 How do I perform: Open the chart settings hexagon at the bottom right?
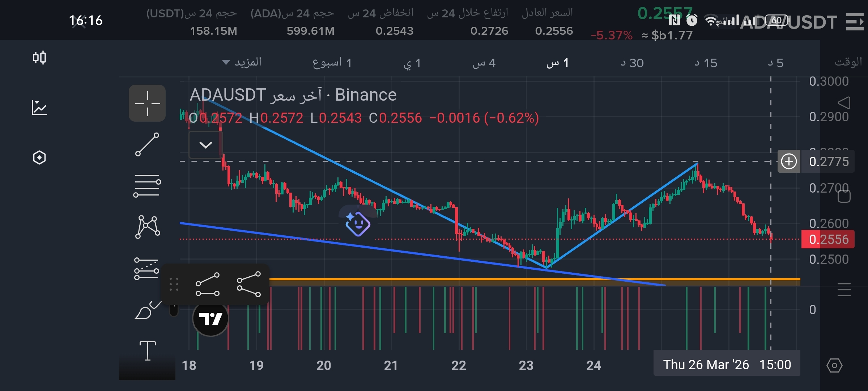pyautogui.click(x=834, y=366)
